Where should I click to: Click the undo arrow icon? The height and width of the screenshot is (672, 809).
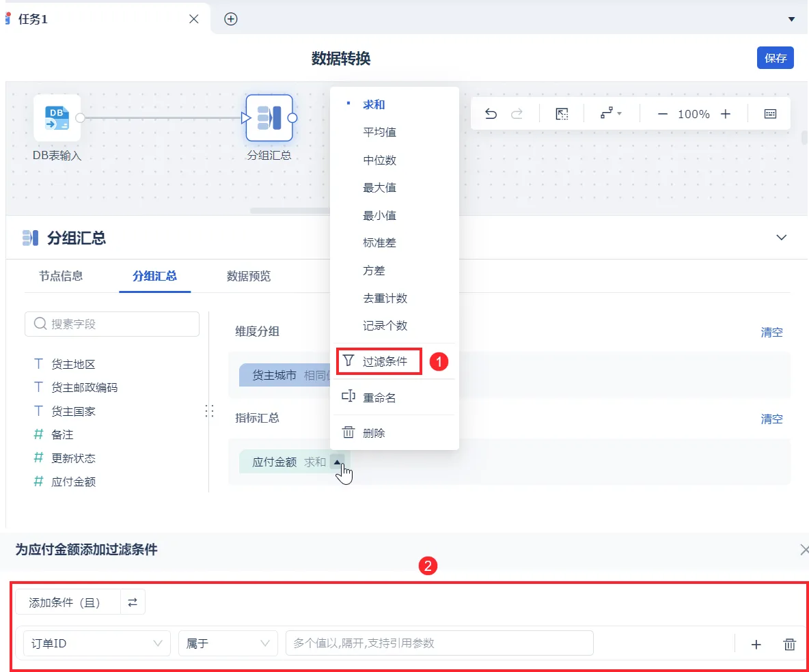click(x=491, y=114)
